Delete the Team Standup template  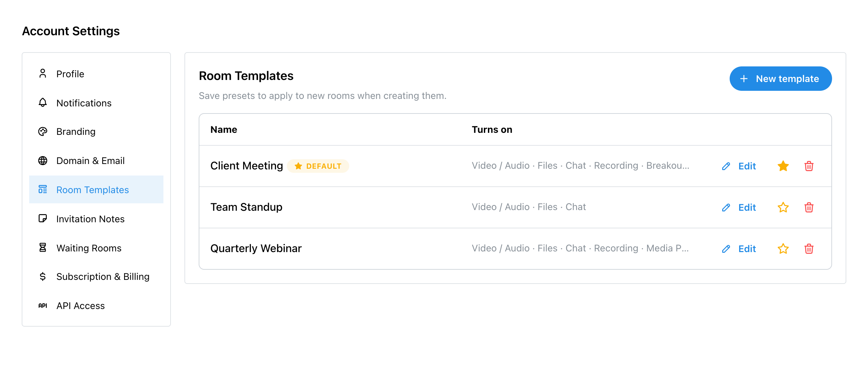coord(809,207)
